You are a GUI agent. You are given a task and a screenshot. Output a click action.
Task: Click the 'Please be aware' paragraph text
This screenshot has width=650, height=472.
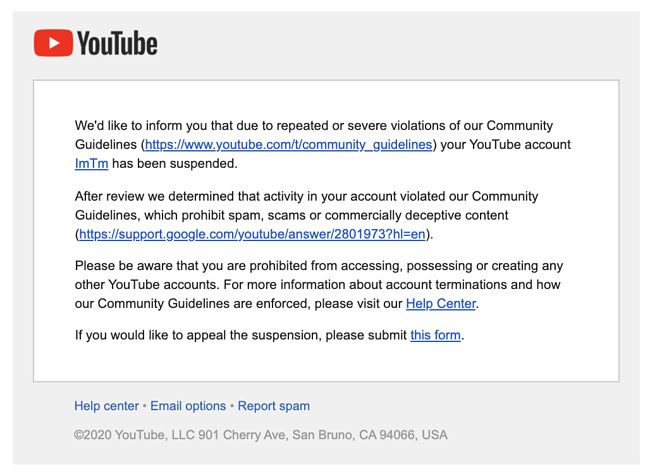click(319, 285)
